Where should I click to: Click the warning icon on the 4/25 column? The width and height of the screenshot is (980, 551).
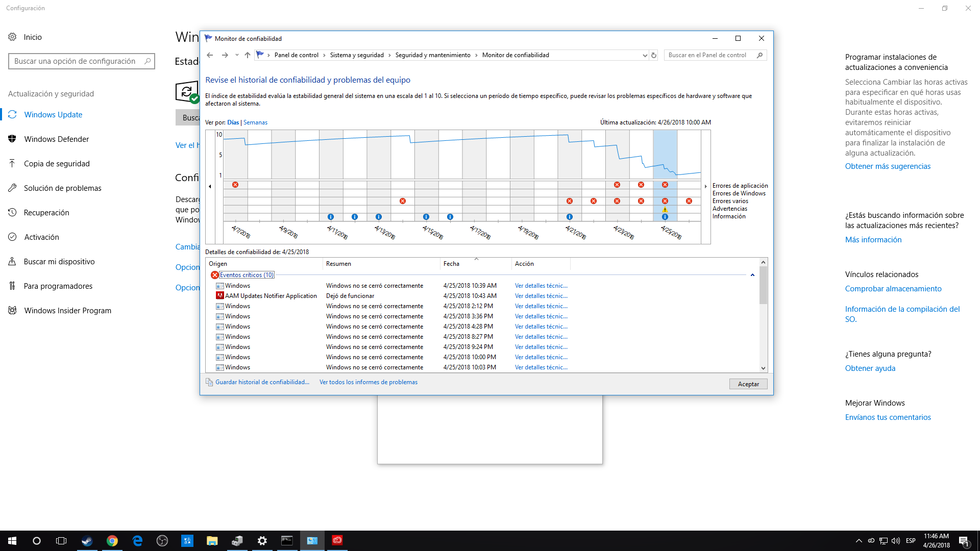point(665,210)
